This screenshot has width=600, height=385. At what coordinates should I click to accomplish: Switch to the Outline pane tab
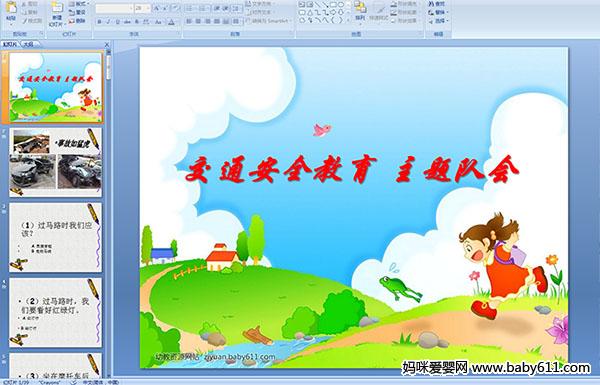coord(29,44)
